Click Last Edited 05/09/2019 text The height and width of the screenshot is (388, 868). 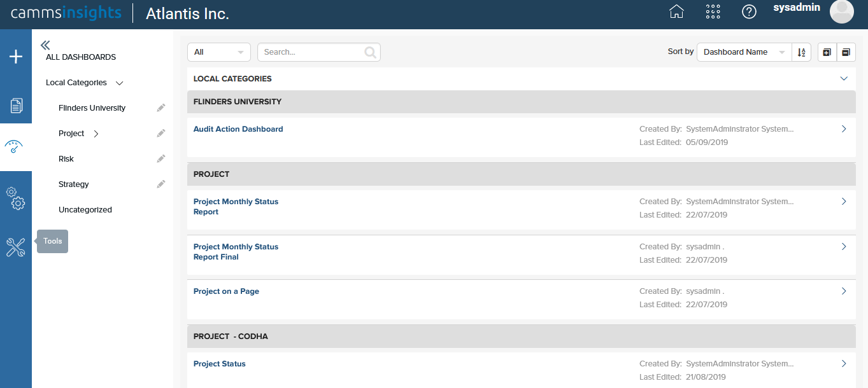click(683, 142)
